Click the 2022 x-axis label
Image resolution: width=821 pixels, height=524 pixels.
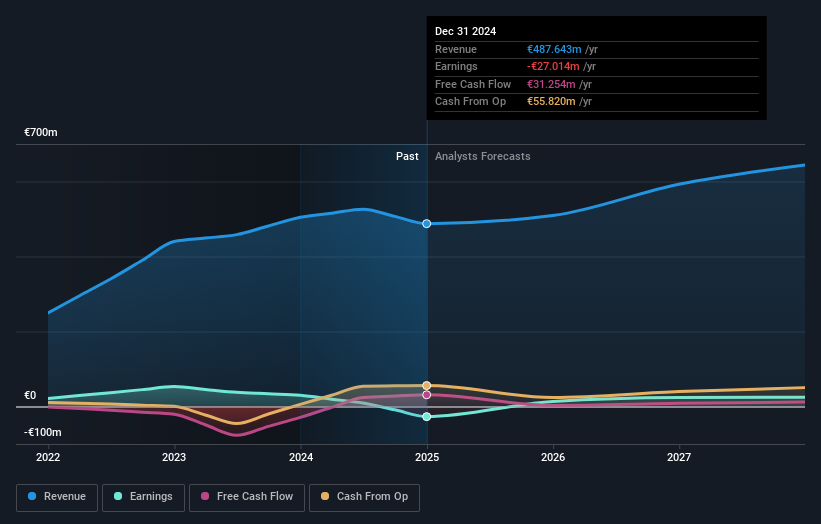tap(48, 458)
